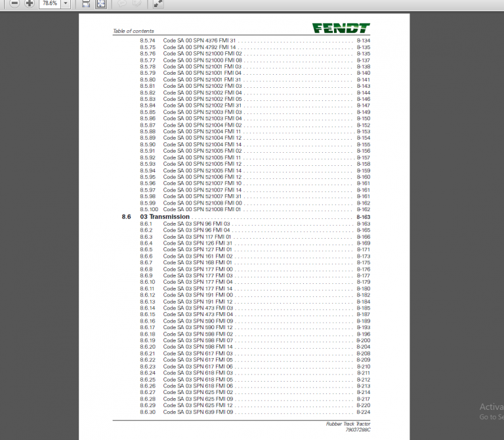
Task: Click 'Code SA 03 SPN 473 FMI 04'
Action: click(x=198, y=314)
